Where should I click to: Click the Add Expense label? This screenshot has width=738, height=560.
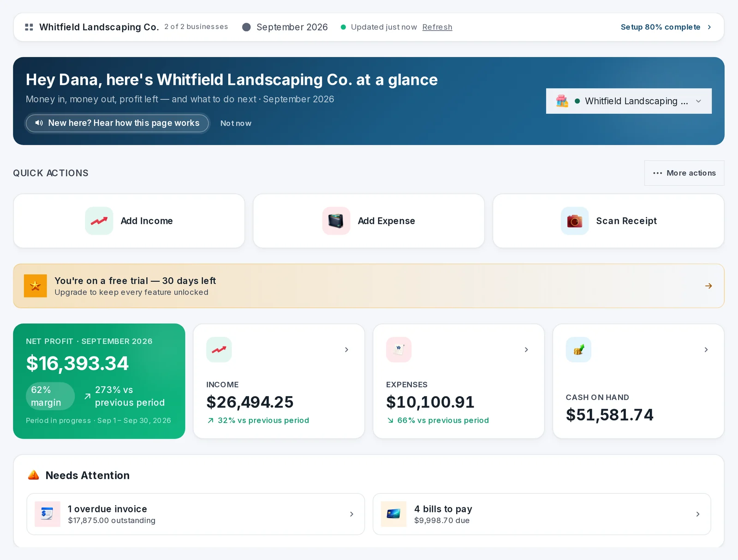387,221
